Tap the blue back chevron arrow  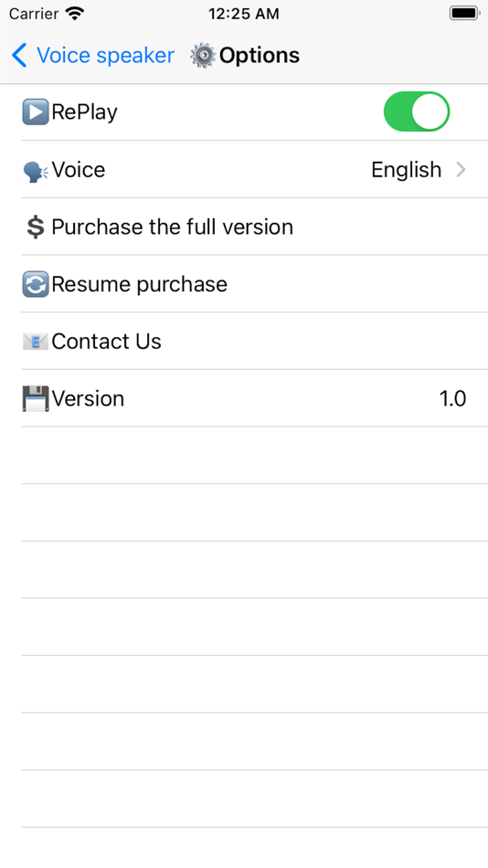tap(19, 56)
